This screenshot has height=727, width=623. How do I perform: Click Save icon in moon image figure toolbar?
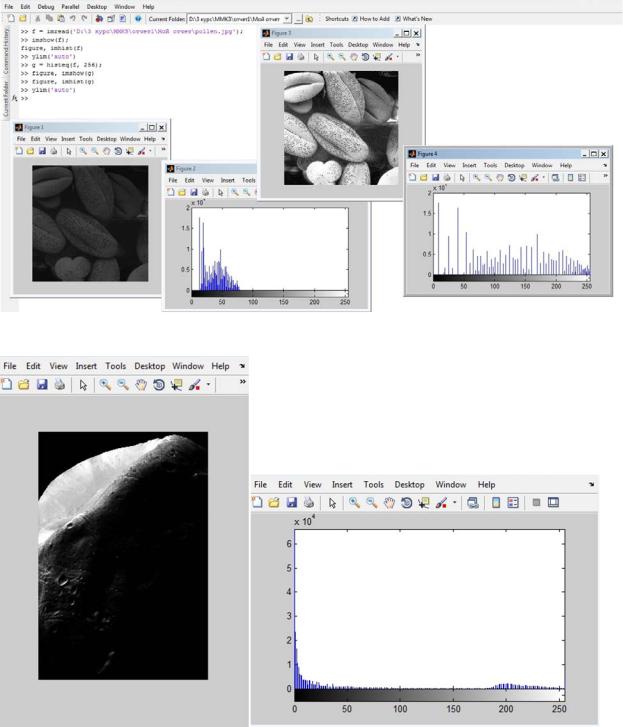[x=42, y=384]
